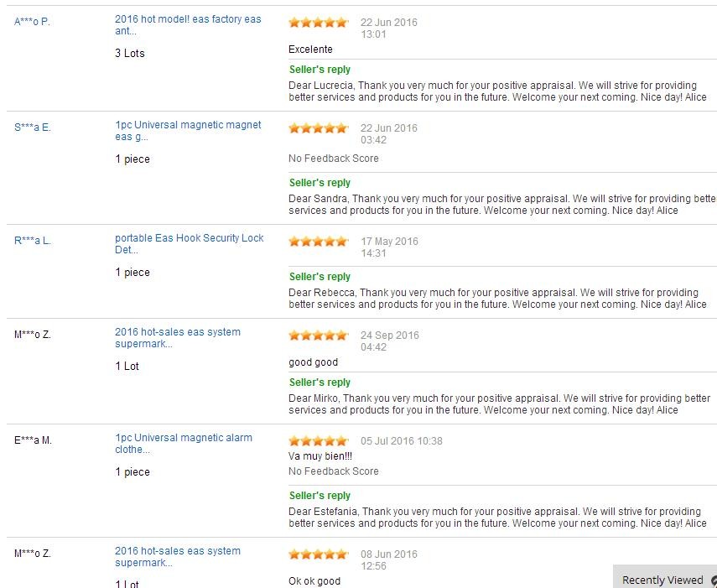
Task: Open '1pc Universal magnetic alarm clothe' product
Action: click(184, 444)
